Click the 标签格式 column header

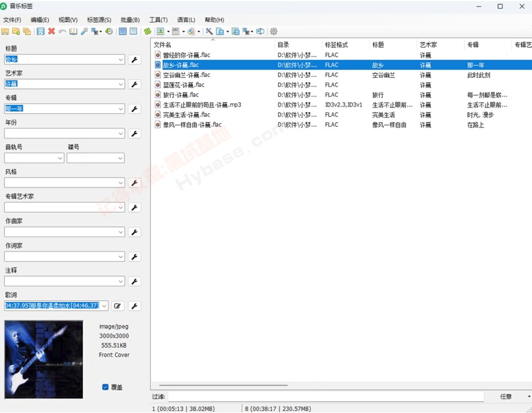coord(336,45)
